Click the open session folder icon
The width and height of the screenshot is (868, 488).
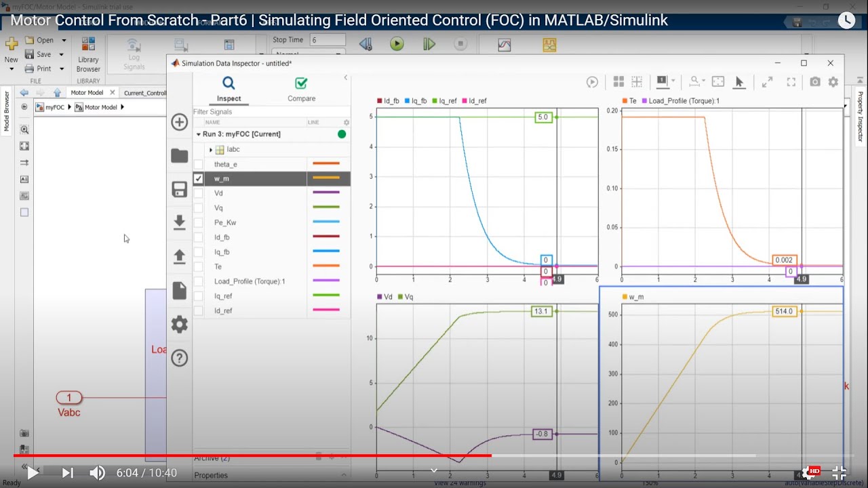coord(179,156)
